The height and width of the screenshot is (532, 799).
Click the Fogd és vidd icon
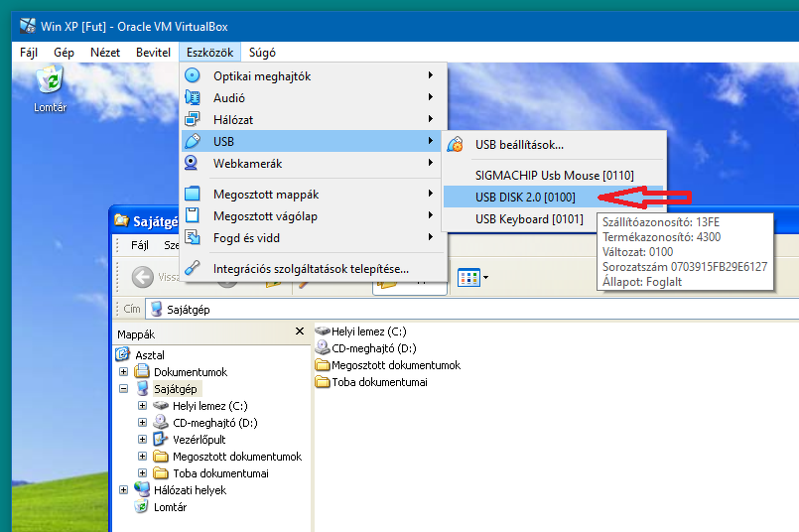193,237
